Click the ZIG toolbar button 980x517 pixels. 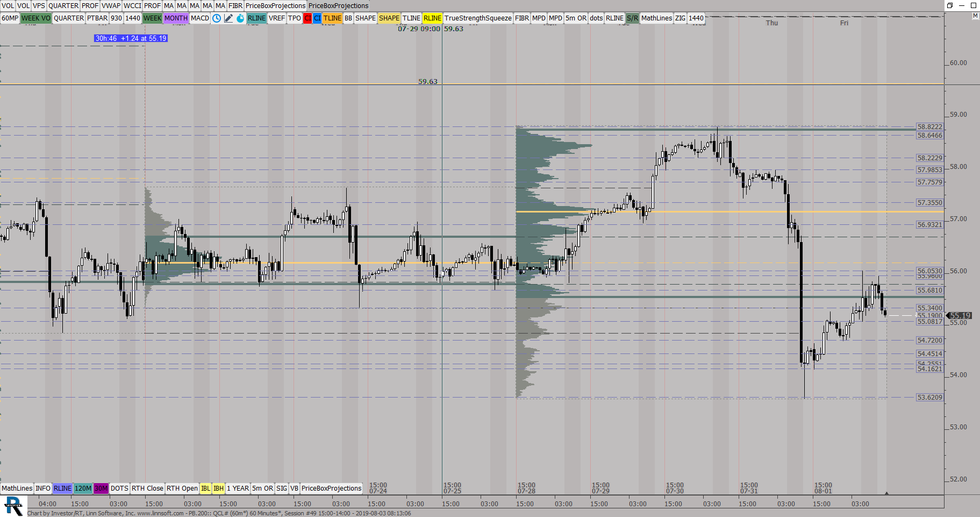(x=680, y=18)
